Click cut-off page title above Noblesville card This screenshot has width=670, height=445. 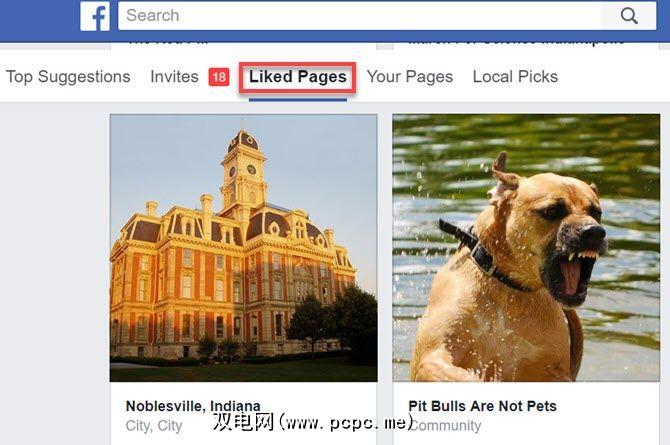click(168, 43)
